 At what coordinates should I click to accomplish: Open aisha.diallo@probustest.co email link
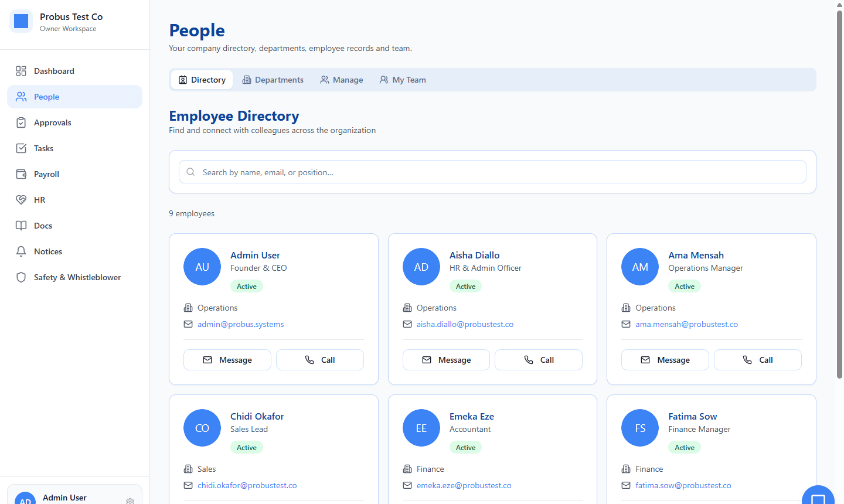pyautogui.click(x=465, y=324)
